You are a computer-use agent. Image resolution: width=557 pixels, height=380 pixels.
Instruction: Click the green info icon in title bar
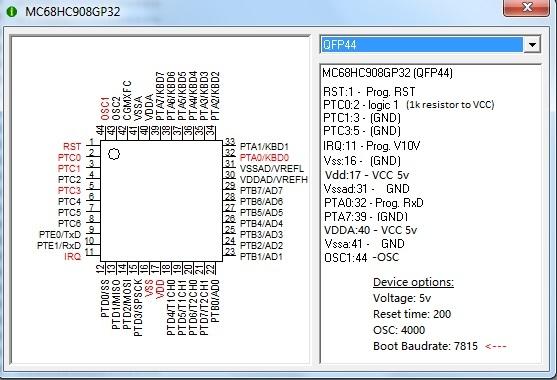[x=12, y=12]
